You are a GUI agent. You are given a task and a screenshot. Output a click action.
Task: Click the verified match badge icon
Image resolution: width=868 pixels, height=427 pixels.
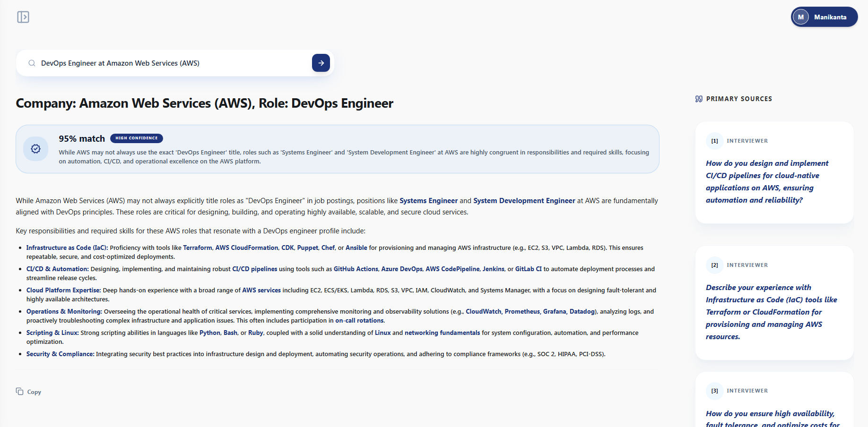point(35,149)
